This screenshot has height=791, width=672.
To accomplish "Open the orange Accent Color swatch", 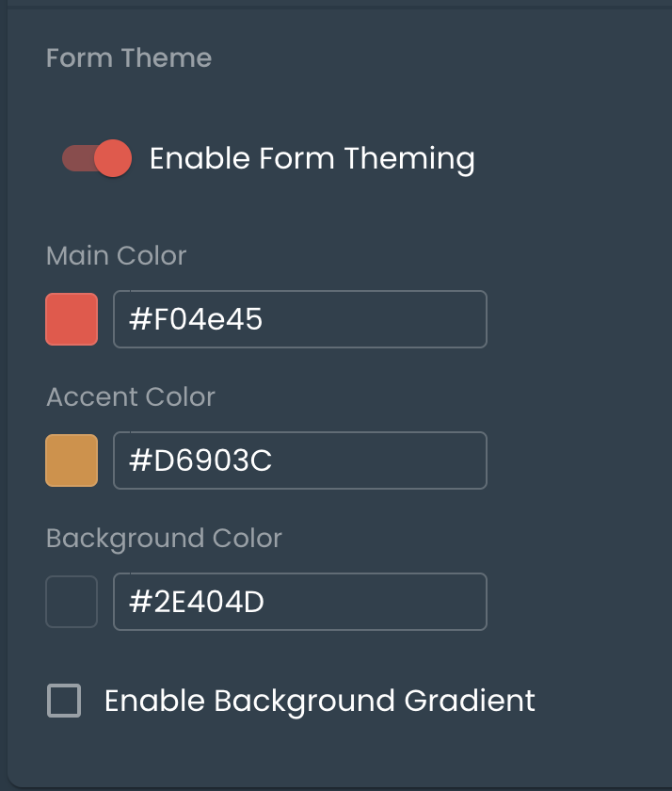I will click(72, 460).
